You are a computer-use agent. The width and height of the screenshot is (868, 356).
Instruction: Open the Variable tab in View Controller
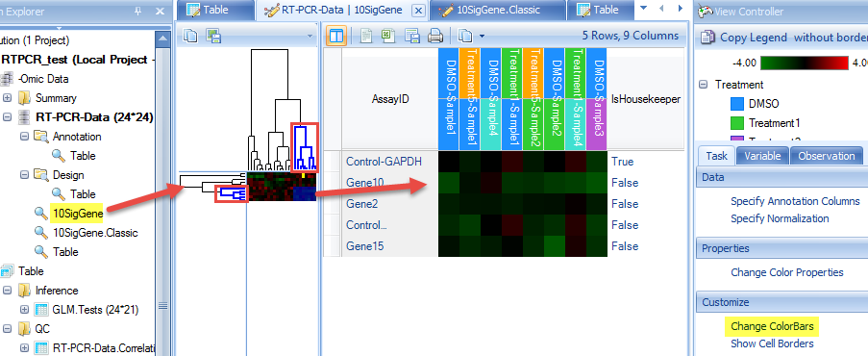point(761,156)
